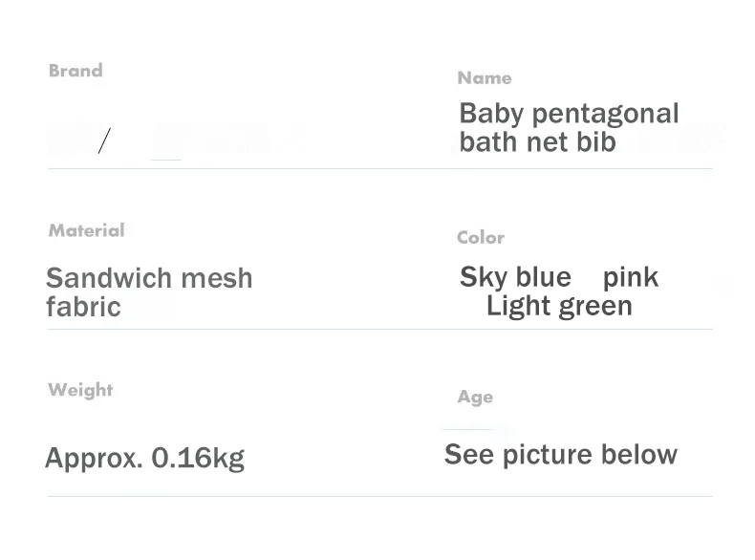This screenshot has width=755, height=560.
Task: Click the slash placeholder under Brand
Action: tap(103, 141)
